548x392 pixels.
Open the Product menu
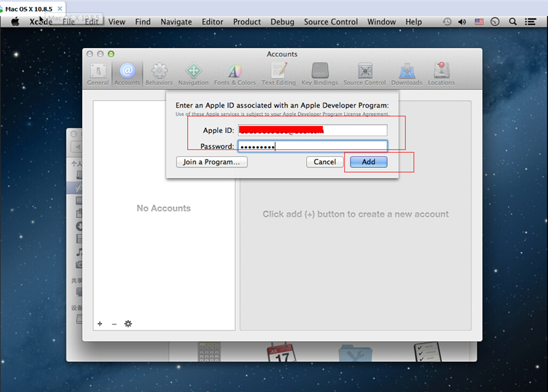(247, 22)
